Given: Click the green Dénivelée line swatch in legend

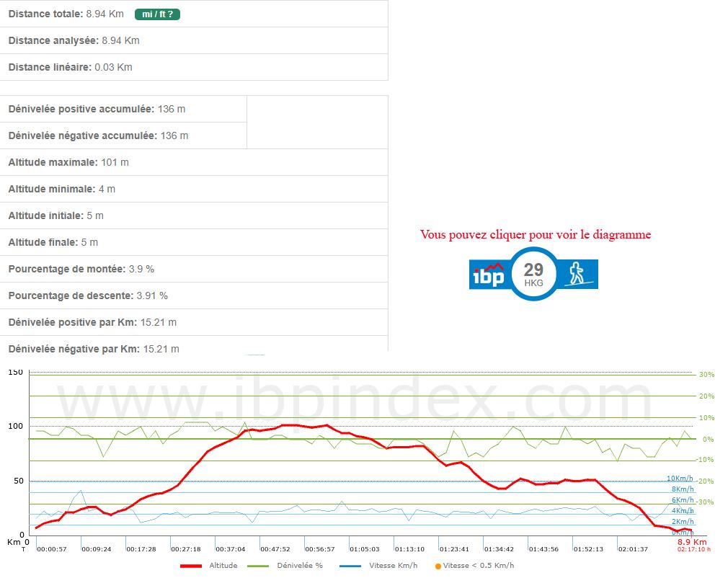Looking at the screenshot, I should click(259, 566).
